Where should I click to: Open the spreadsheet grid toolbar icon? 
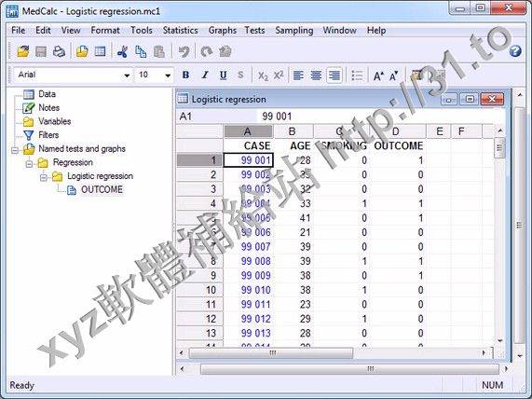(x=100, y=51)
